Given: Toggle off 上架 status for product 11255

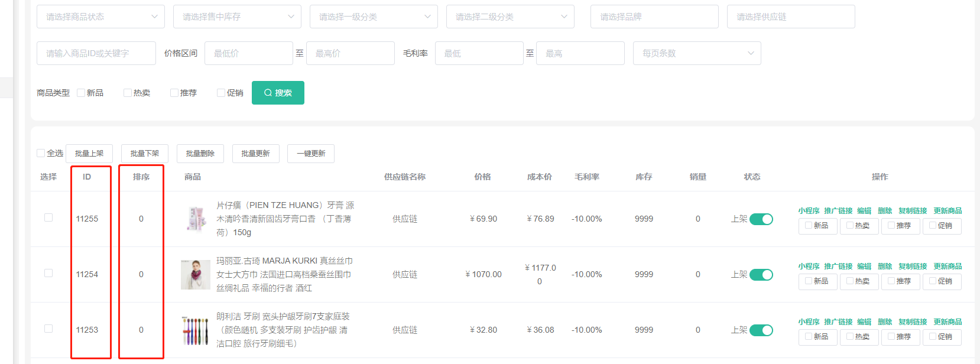Looking at the screenshot, I should point(761,219).
